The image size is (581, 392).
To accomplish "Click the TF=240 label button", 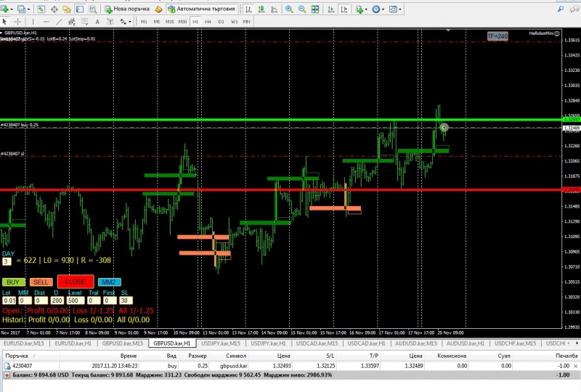I will coord(497,36).
